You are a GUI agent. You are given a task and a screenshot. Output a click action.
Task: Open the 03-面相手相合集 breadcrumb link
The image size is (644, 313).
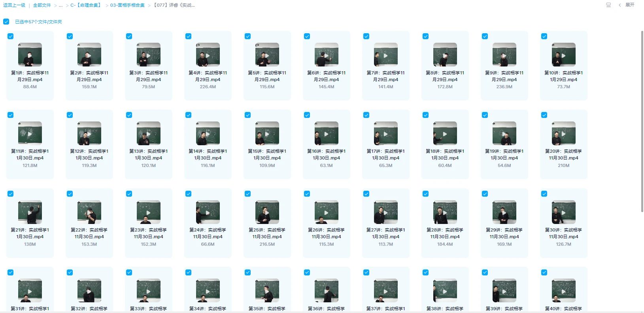tap(127, 6)
